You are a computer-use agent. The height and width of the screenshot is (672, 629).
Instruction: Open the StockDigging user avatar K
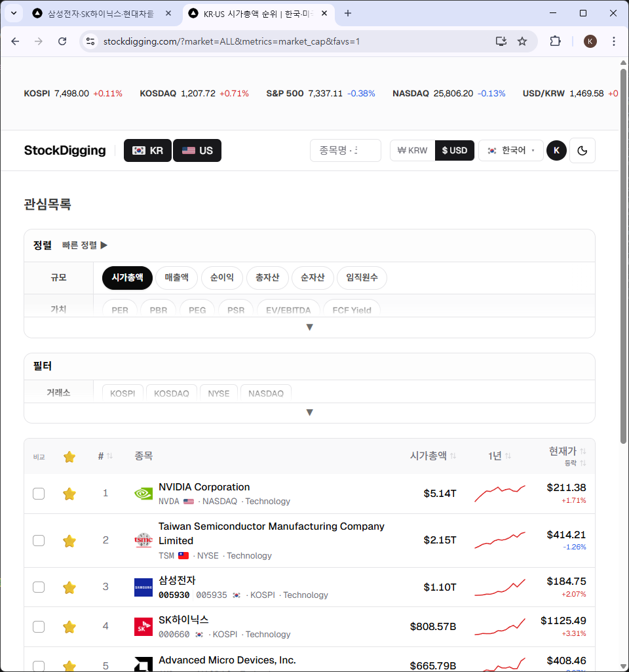[556, 150]
